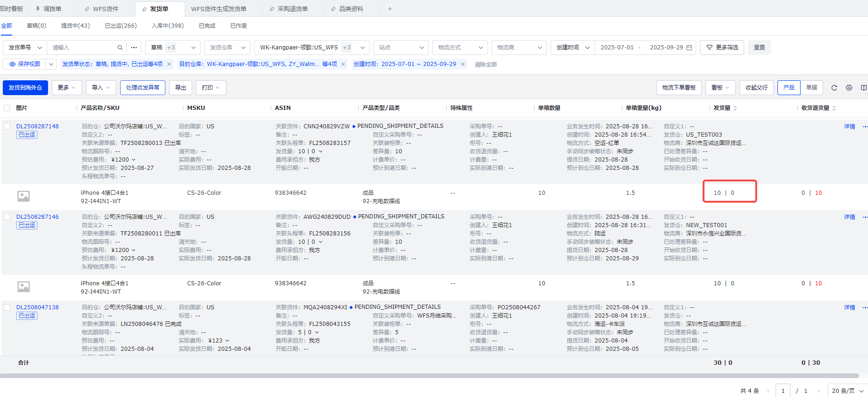This screenshot has width=868, height=397.
Task: Click the horizontal scrollbar under the table
Action: coord(430,376)
